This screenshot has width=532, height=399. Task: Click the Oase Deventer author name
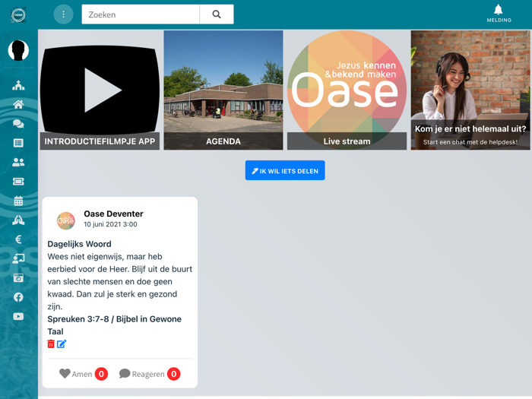[114, 214]
